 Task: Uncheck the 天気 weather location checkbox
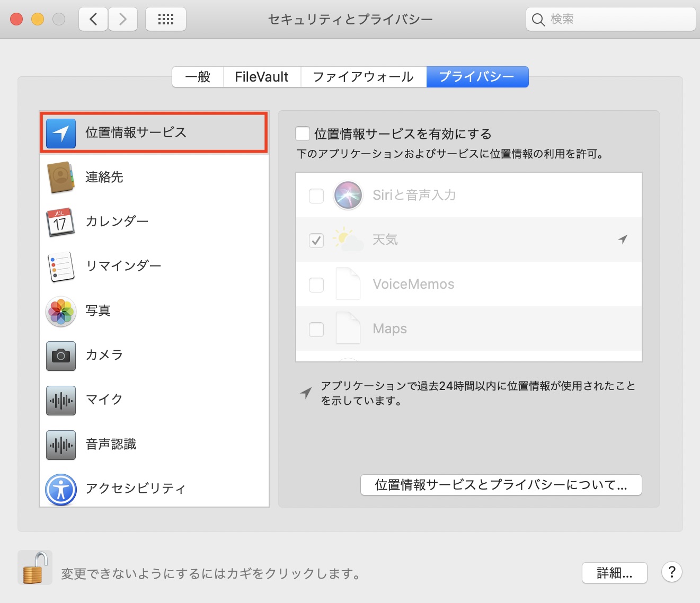click(316, 240)
